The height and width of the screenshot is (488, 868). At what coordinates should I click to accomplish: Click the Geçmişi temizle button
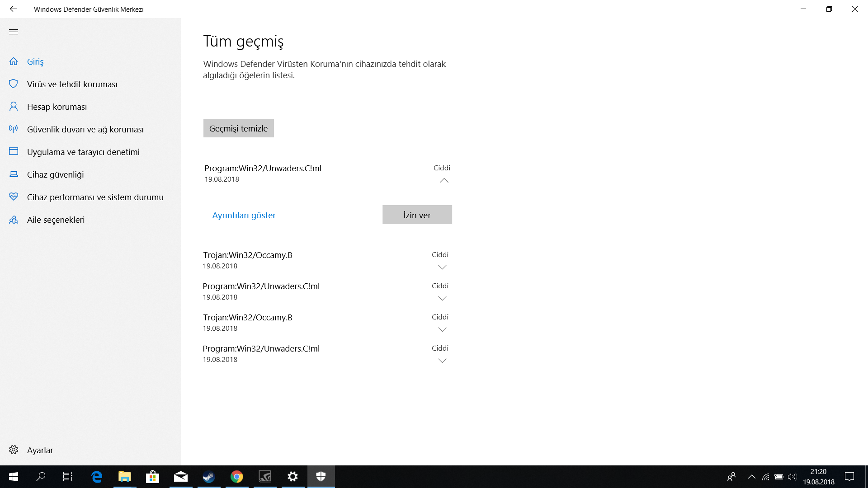[x=239, y=128]
